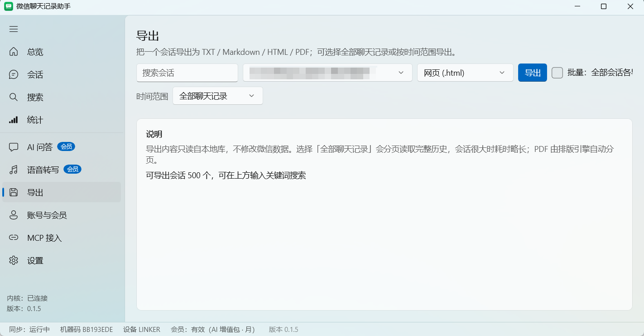Focus the 搜索会话 input field

pos(187,73)
